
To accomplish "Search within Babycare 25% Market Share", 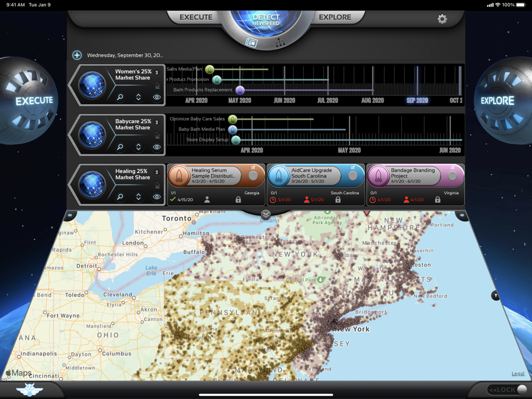I will click(x=120, y=147).
